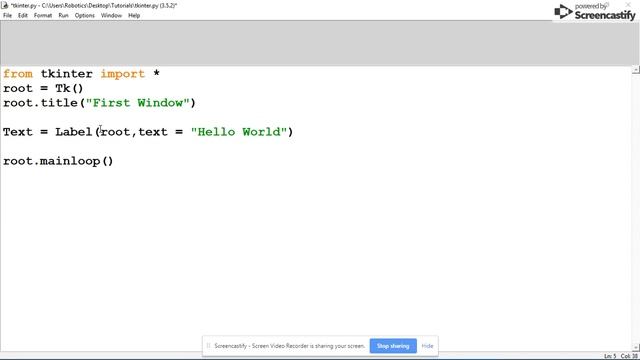Screen dimensions: 640x360
Task: Click the Stop sharing button
Action: [x=393, y=346]
